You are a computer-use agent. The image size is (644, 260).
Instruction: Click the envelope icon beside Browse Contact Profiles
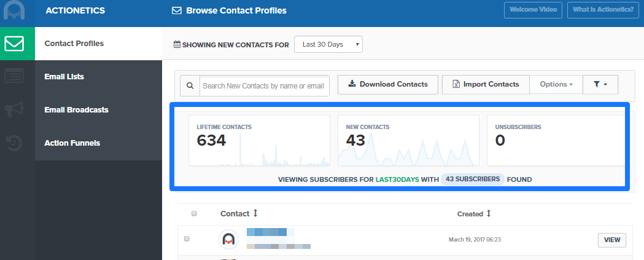click(177, 10)
